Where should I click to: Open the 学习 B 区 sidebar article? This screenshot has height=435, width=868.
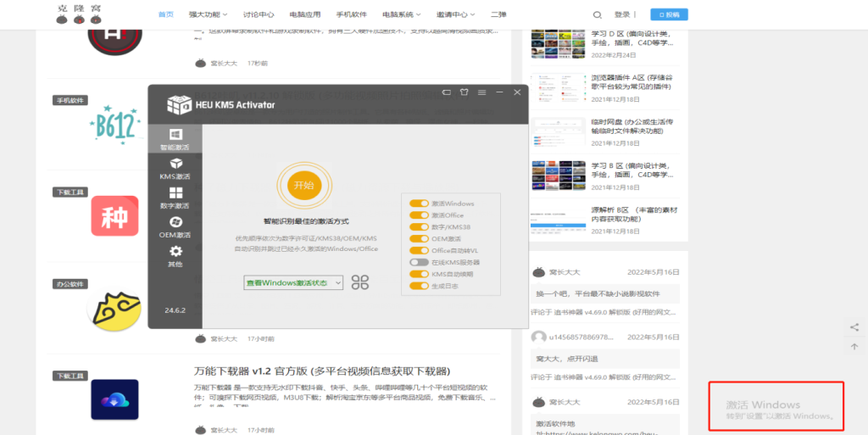point(632,170)
